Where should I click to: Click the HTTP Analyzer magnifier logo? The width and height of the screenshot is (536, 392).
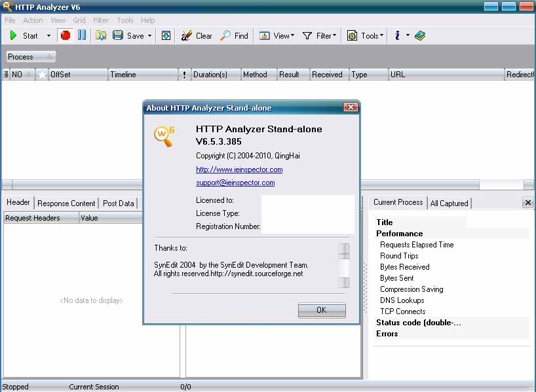164,136
